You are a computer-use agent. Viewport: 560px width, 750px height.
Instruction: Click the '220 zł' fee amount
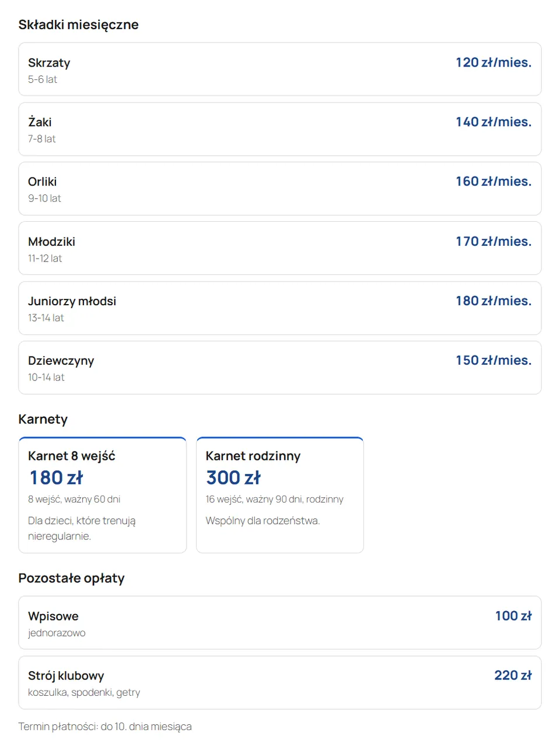(x=513, y=676)
